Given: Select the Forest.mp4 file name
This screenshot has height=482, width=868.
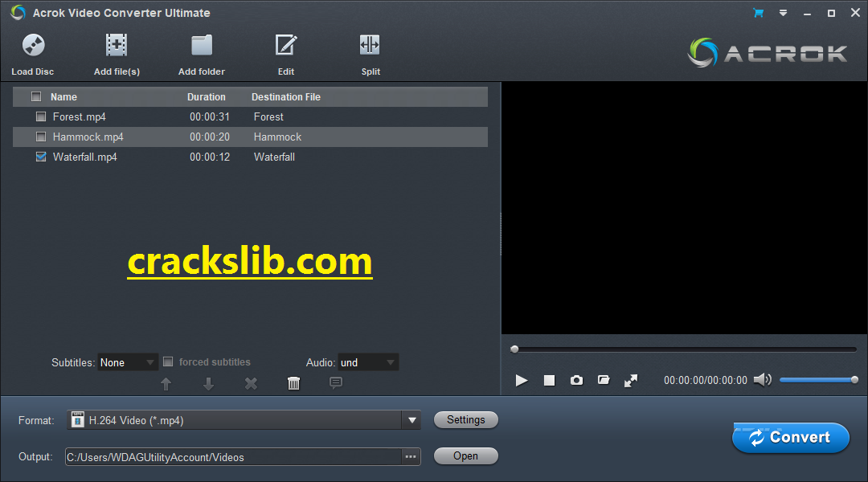Looking at the screenshot, I should [79, 116].
